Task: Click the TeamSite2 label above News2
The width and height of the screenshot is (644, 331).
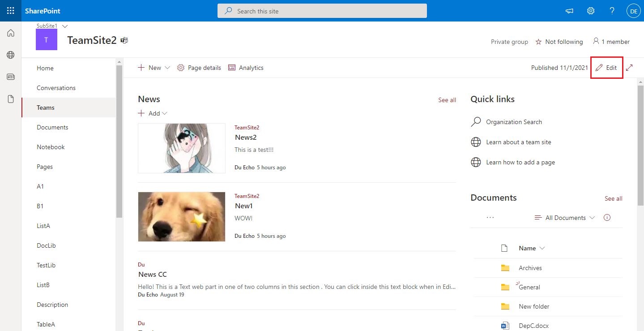Action: click(x=247, y=128)
